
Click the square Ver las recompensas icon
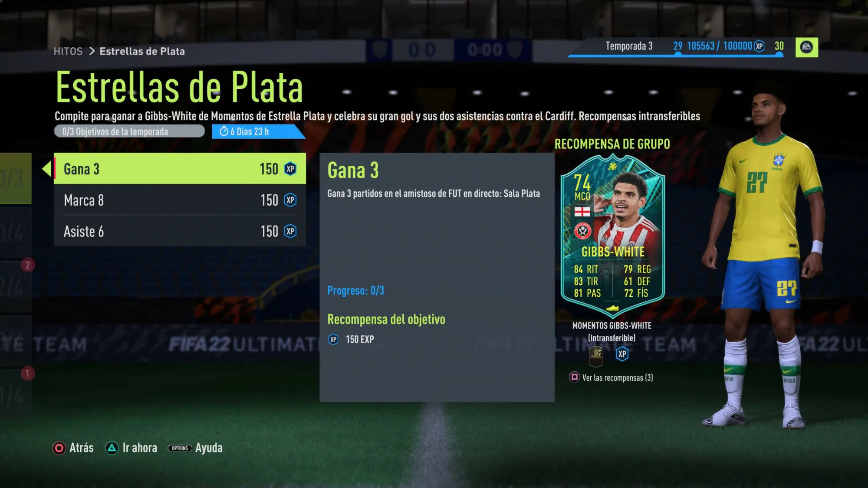click(x=574, y=377)
